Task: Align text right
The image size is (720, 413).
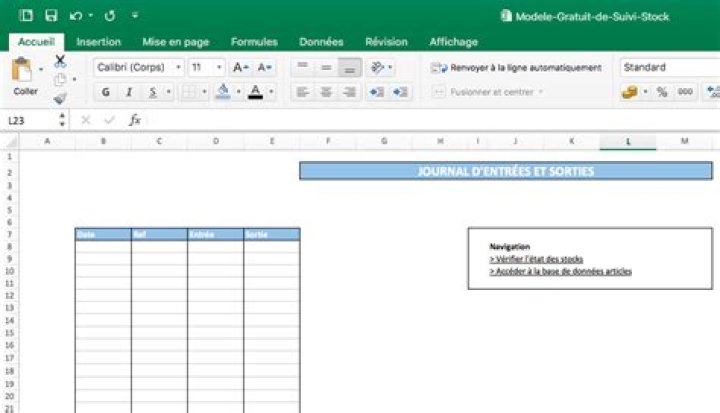Action: point(349,92)
